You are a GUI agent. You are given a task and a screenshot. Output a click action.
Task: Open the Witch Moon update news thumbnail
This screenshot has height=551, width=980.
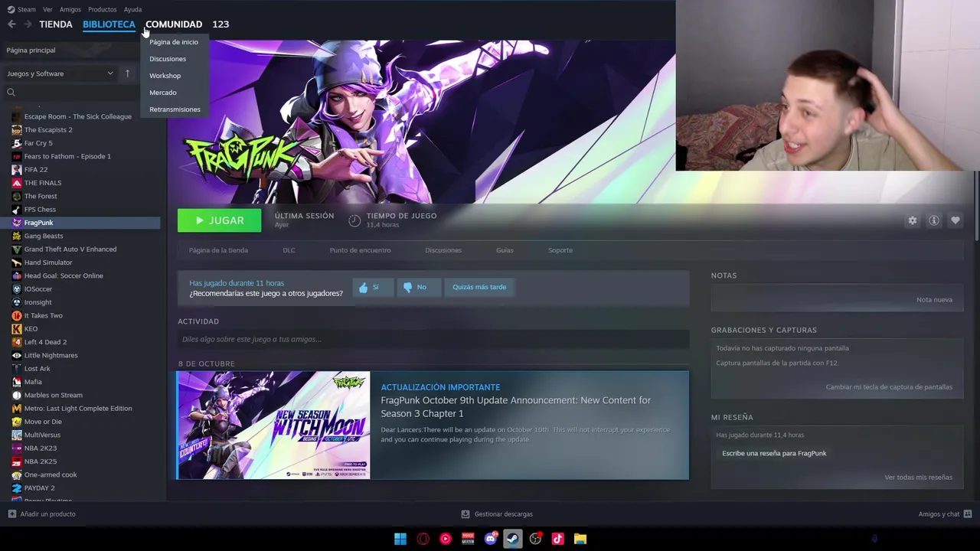click(273, 425)
